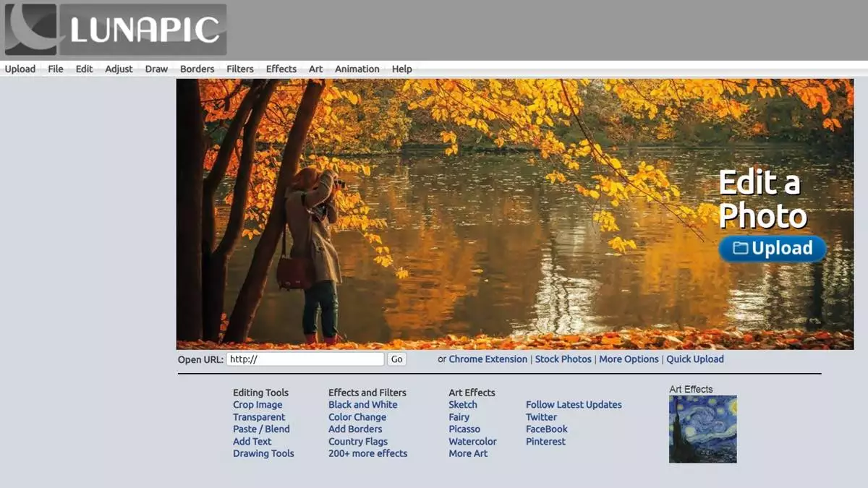This screenshot has width=868, height=488.
Task: Open the Drawing Tools link
Action: coord(263,454)
